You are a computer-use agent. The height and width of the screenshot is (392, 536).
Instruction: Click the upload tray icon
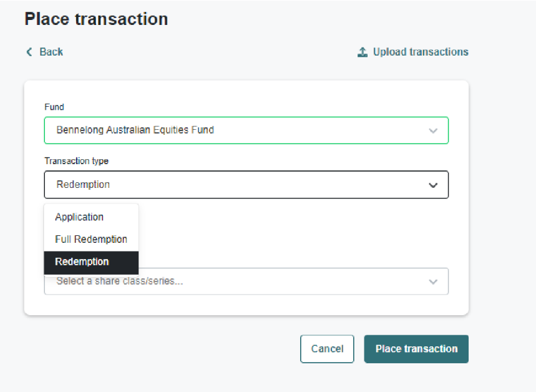(363, 52)
